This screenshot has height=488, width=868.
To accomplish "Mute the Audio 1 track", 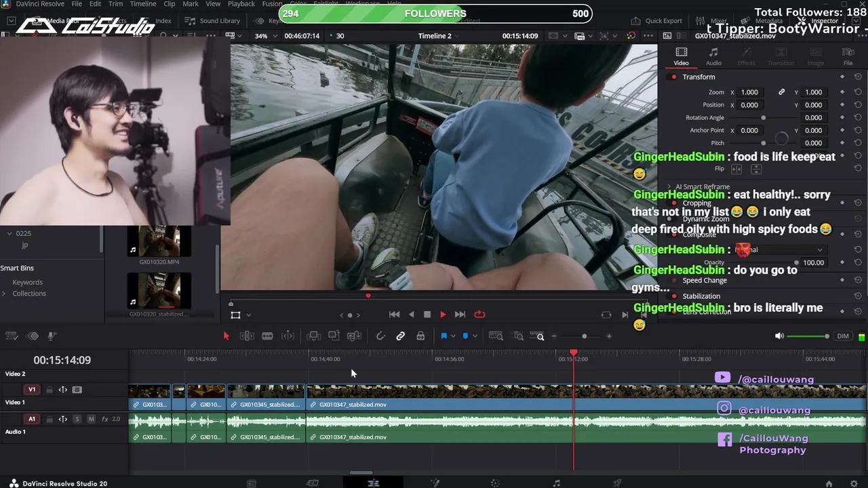I will point(91,420).
